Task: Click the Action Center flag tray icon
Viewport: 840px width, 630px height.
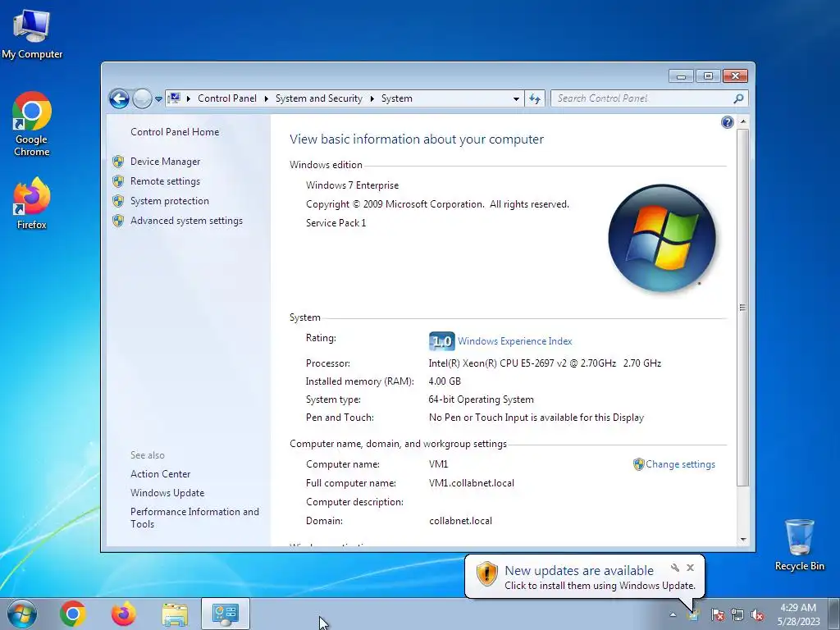Action: 717,615
